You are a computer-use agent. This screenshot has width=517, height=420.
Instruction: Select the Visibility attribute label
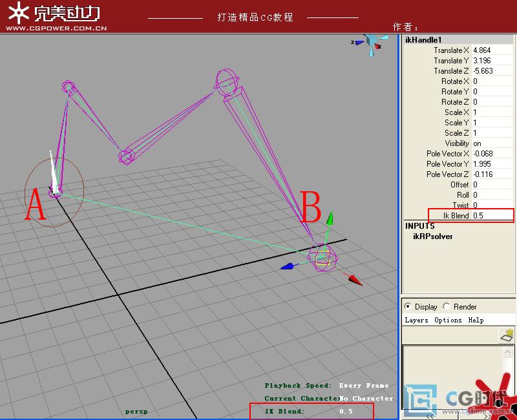(x=457, y=143)
